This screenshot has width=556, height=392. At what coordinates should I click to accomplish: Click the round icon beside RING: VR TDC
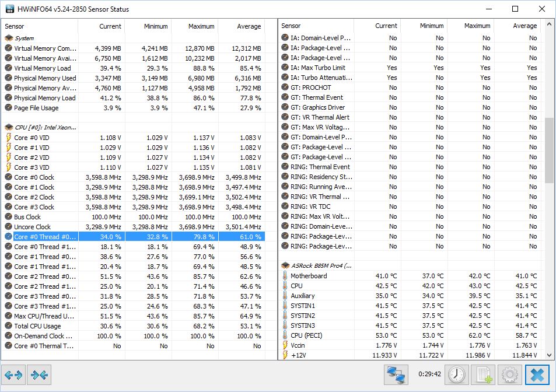coord(285,206)
